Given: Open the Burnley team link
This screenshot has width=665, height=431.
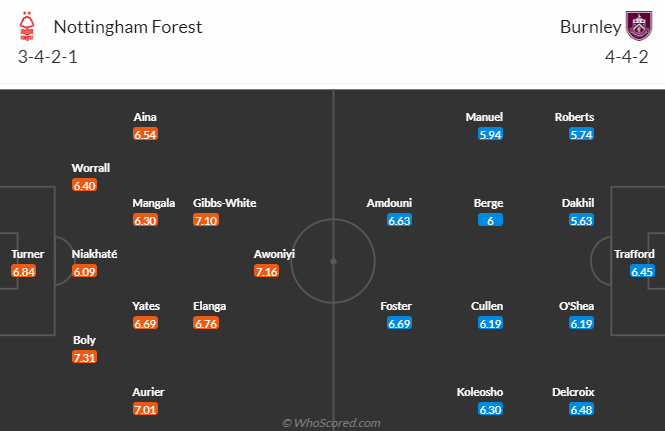Looking at the screenshot, I should tap(588, 27).
